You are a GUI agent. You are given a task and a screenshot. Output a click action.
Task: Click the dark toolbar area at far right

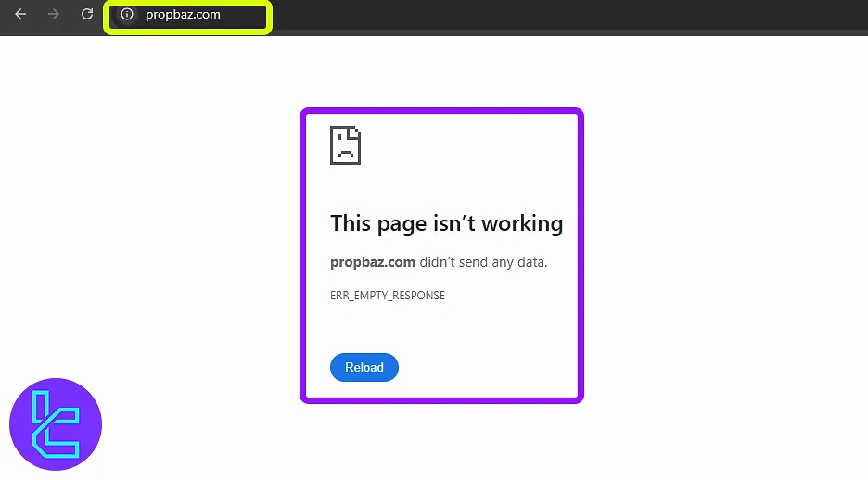742,15
